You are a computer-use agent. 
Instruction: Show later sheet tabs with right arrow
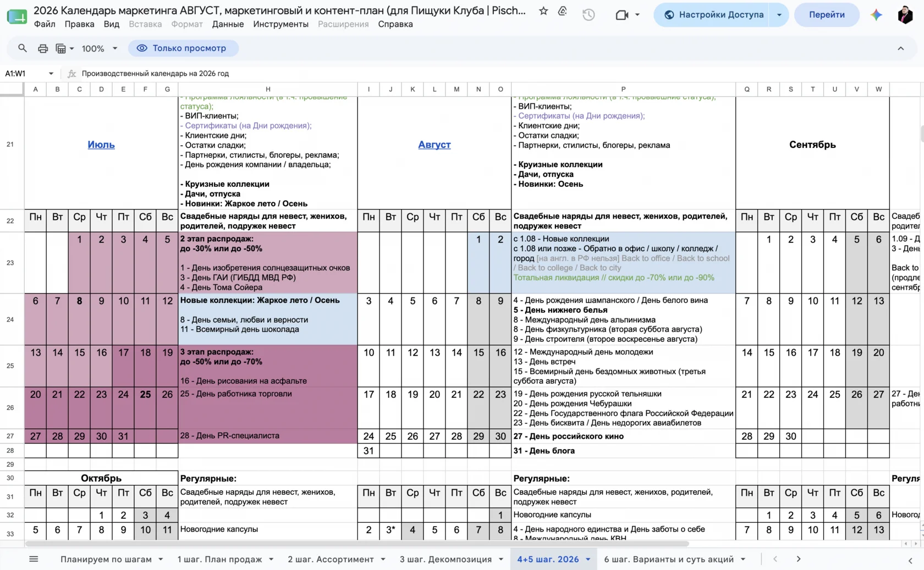pos(799,559)
